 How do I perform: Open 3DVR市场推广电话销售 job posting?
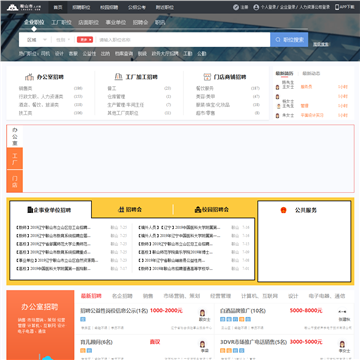tap(253, 342)
